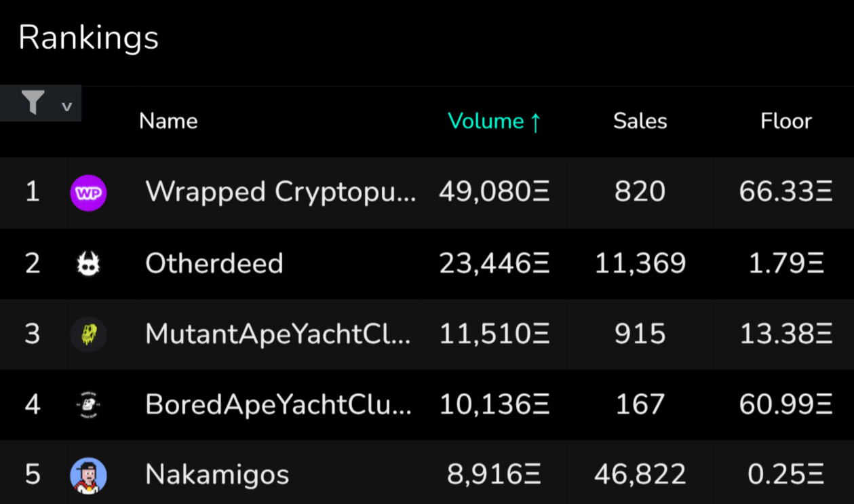Click the Otherdeed skull logo icon
This screenshot has height=504, width=854.
coord(88,263)
